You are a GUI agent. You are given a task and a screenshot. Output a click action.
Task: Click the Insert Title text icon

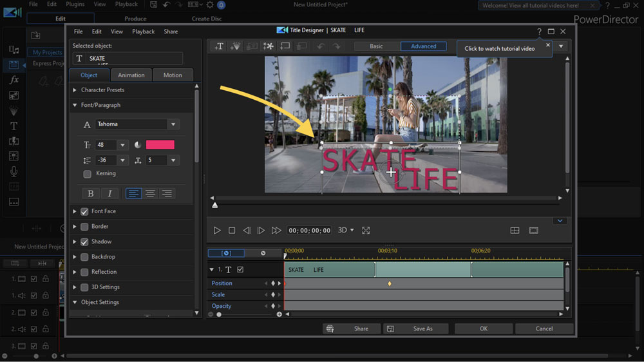(219, 46)
